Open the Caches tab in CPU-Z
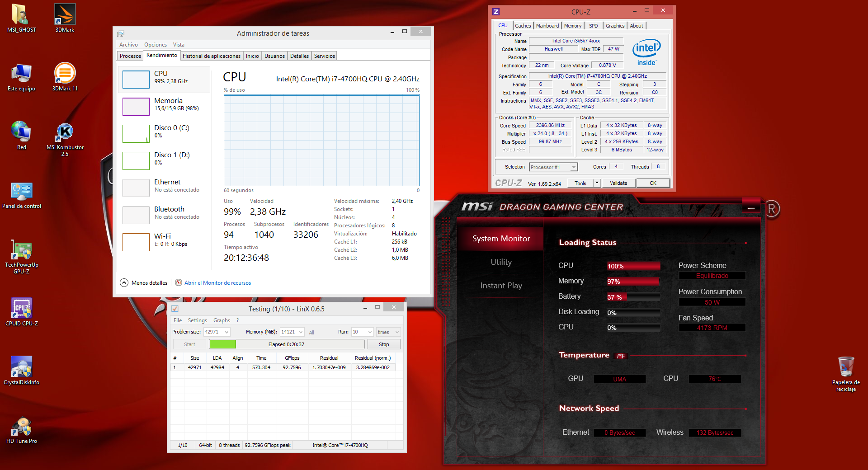 click(x=523, y=26)
